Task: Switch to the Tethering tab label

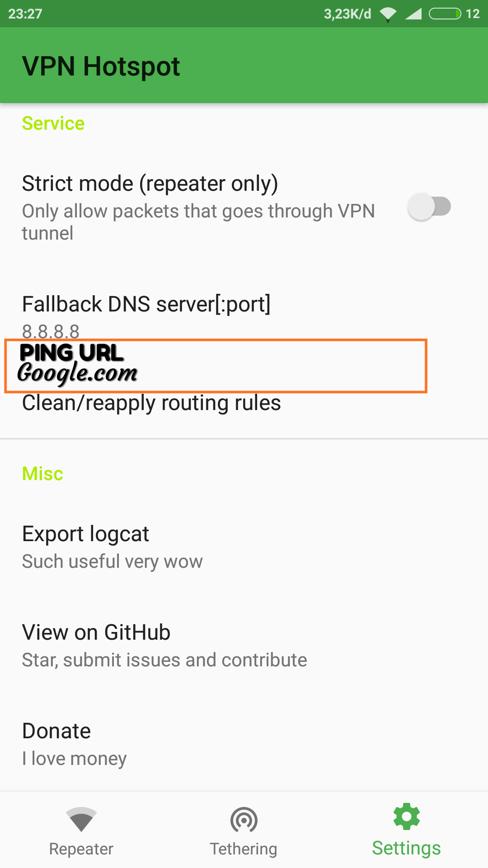Action: pos(244,849)
